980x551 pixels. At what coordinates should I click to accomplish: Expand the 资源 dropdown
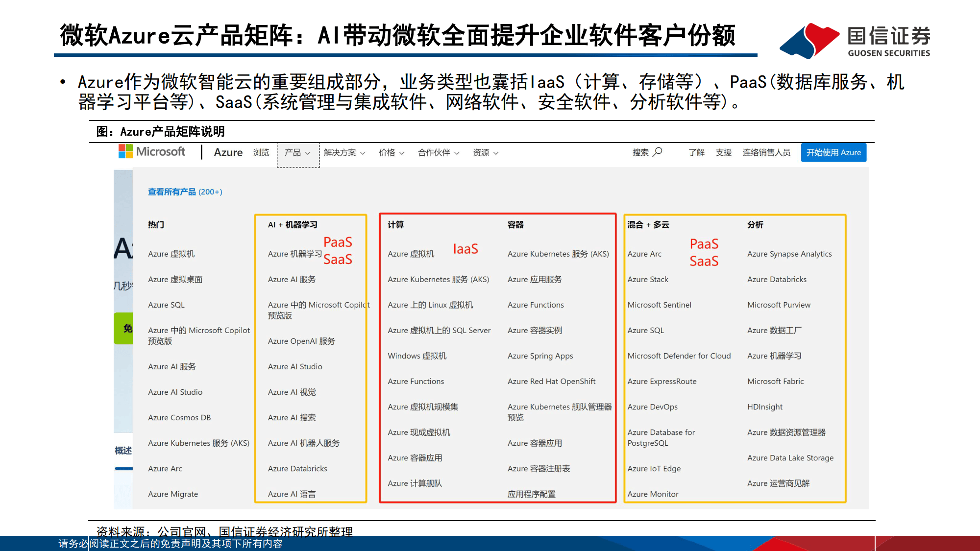tap(486, 153)
